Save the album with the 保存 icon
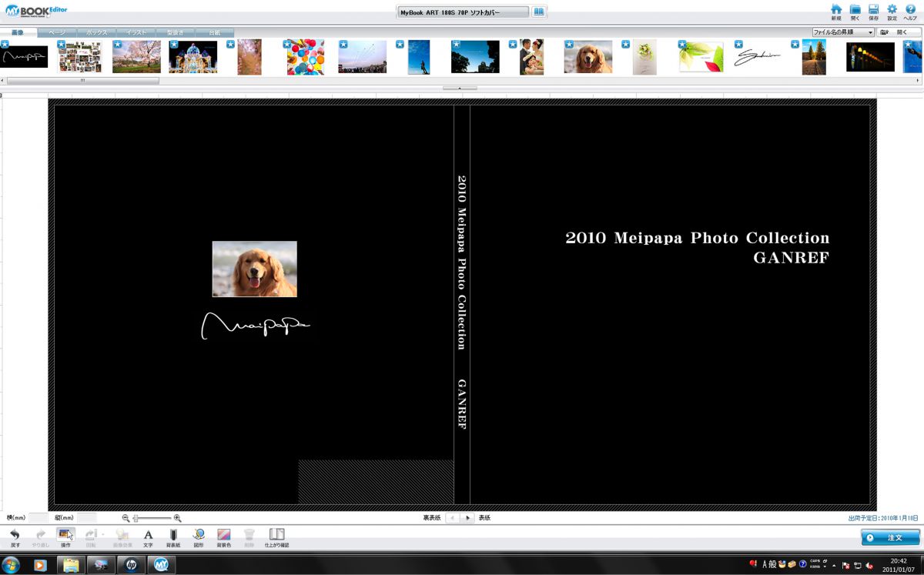 coord(874,10)
